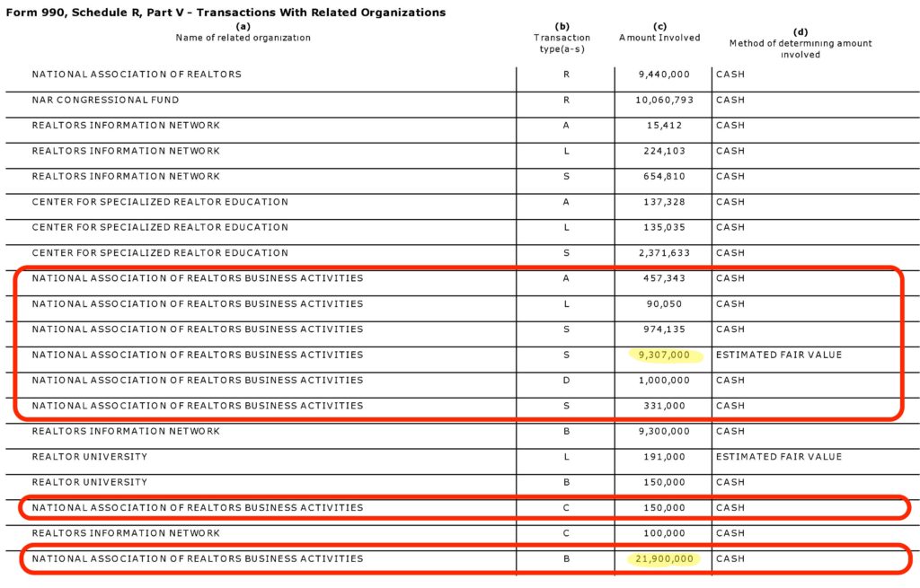Click ESTIMATED FAIR VALUE in the 9,307,000 row
The width and height of the screenshot is (920, 588).
(x=779, y=355)
